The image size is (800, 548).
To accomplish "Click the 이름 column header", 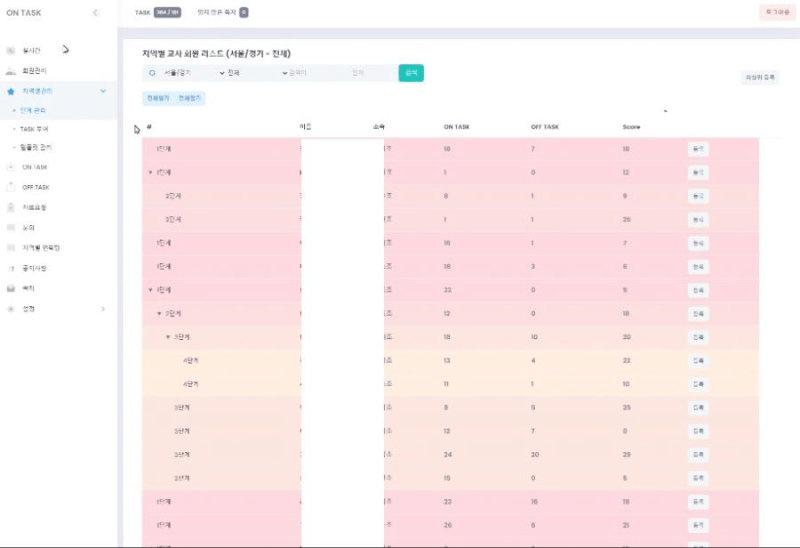I will (x=305, y=127).
